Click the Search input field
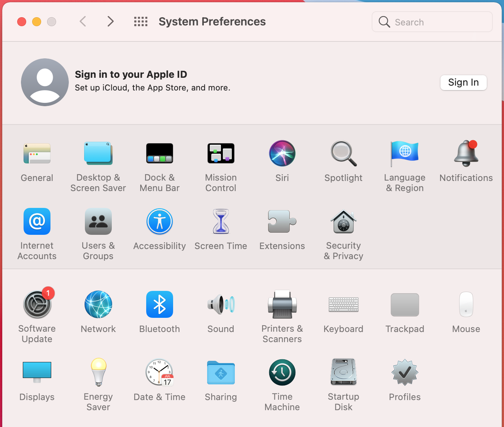Image resolution: width=504 pixels, height=427 pixels. pos(437,22)
